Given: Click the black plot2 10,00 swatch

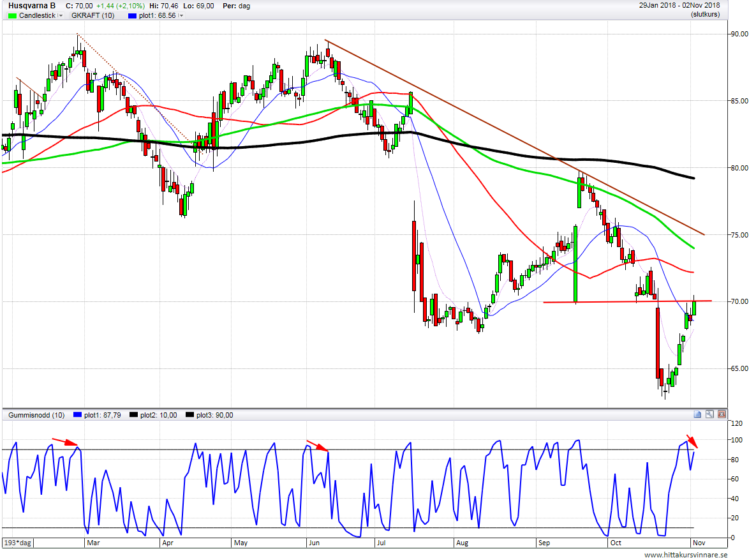Looking at the screenshot, I should [x=133, y=415].
